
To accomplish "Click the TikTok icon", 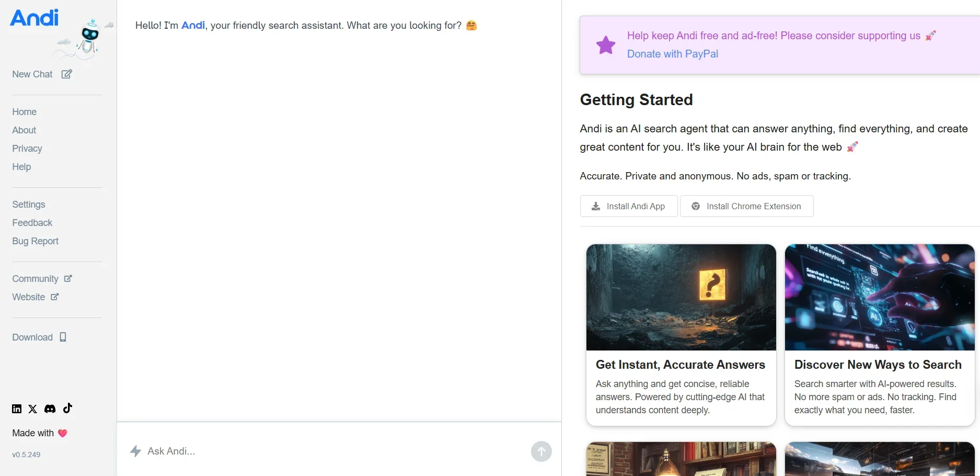I will click(67, 409).
